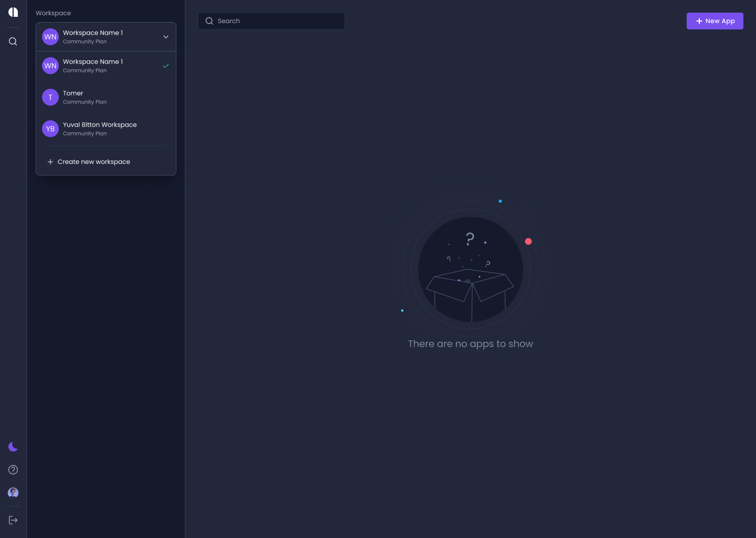Click the YB avatar icon
The width and height of the screenshot is (756, 538).
[x=50, y=129]
